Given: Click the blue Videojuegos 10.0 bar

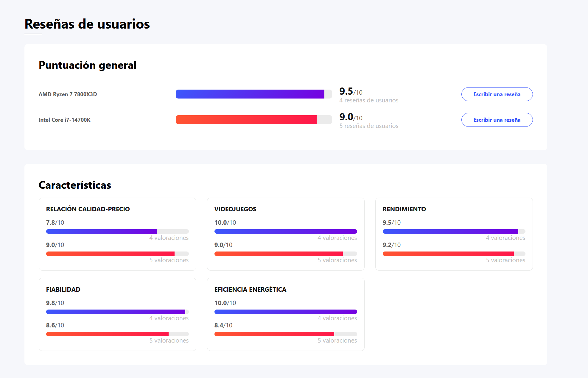Looking at the screenshot, I should coord(285,231).
